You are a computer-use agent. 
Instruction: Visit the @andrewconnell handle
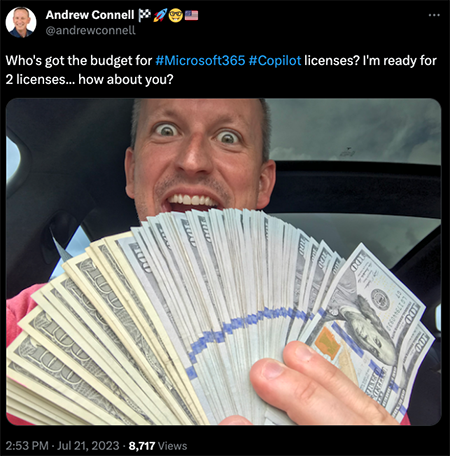[91, 31]
